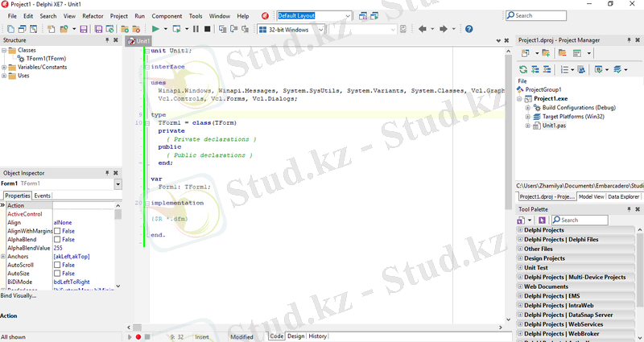644x342 pixels.
Task: Click the red record macro status icon
Action: pyautogui.click(x=138, y=336)
